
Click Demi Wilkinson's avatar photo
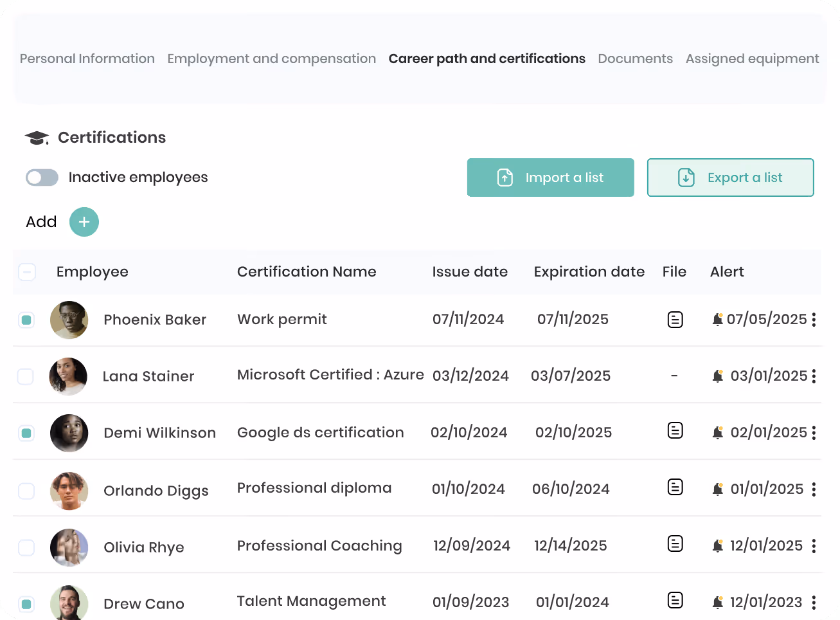pos(69,433)
